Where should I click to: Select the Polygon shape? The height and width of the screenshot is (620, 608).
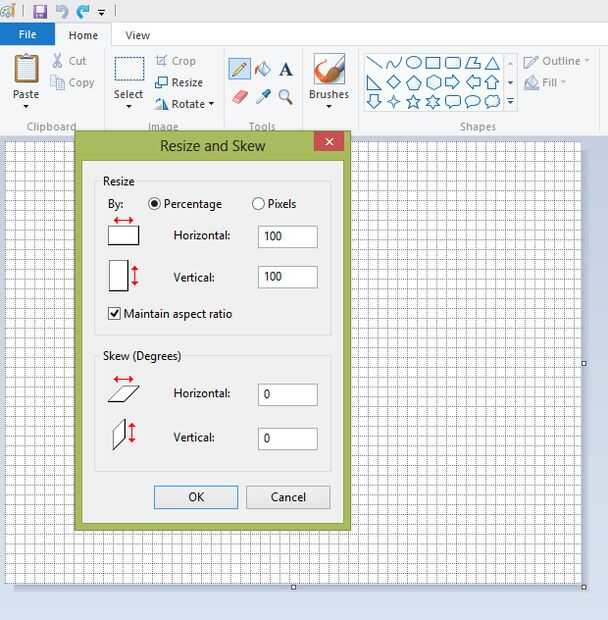472,62
